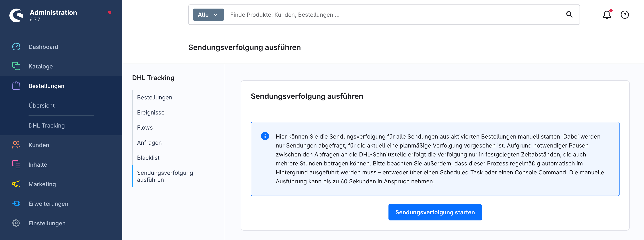This screenshot has height=240, width=644.
Task: Click the version number 6.7.7.1
Action: [x=36, y=20]
